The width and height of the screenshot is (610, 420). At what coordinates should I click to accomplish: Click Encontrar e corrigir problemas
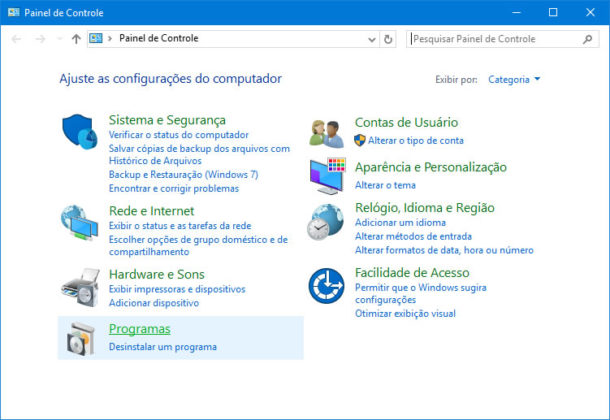pyautogui.click(x=174, y=189)
